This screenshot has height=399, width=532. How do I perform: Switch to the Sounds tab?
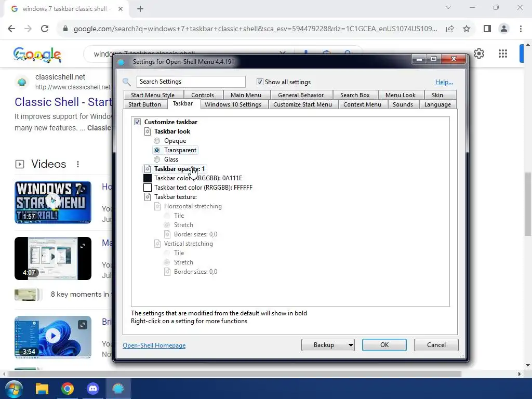click(x=403, y=104)
